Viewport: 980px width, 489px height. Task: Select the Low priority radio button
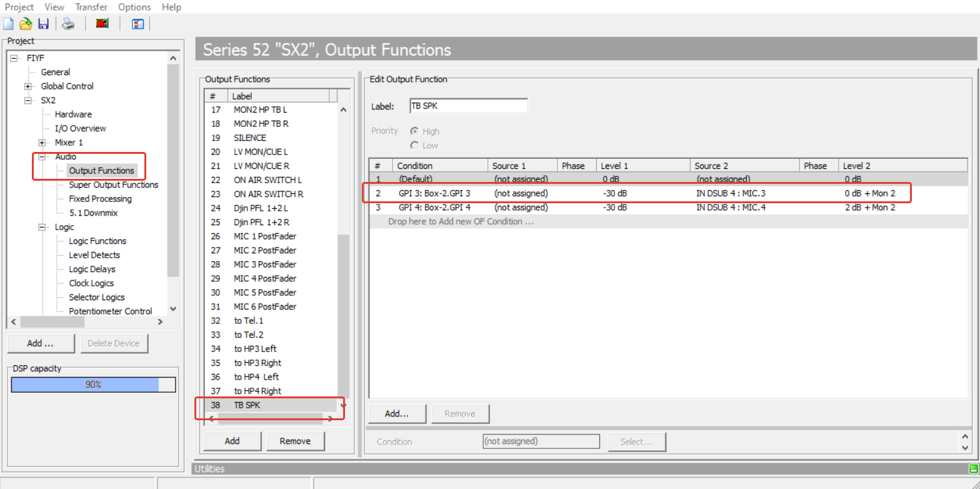[x=414, y=146]
